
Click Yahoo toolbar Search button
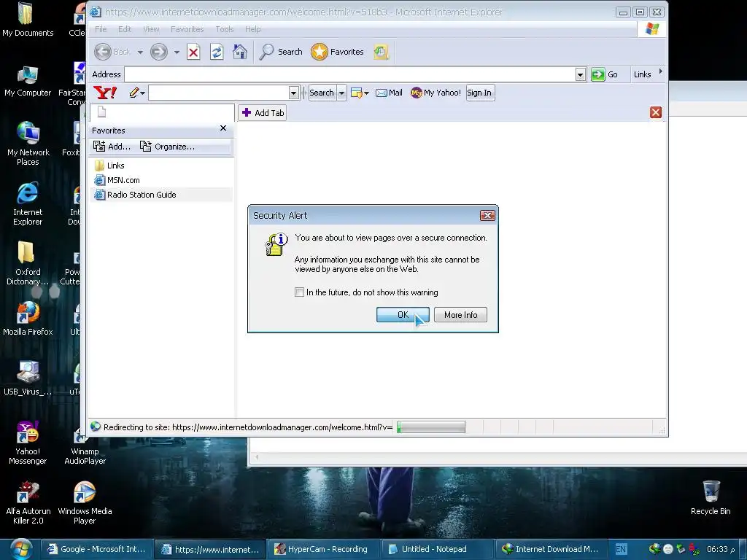pyautogui.click(x=322, y=93)
